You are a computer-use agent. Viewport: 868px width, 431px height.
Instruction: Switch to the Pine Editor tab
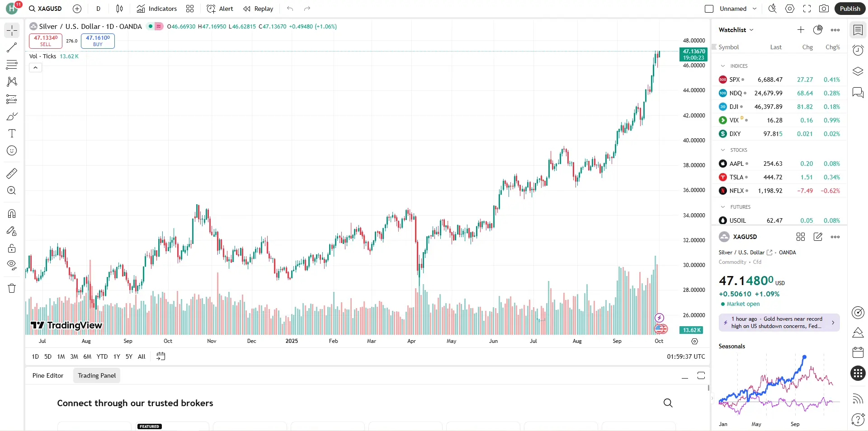(x=48, y=375)
